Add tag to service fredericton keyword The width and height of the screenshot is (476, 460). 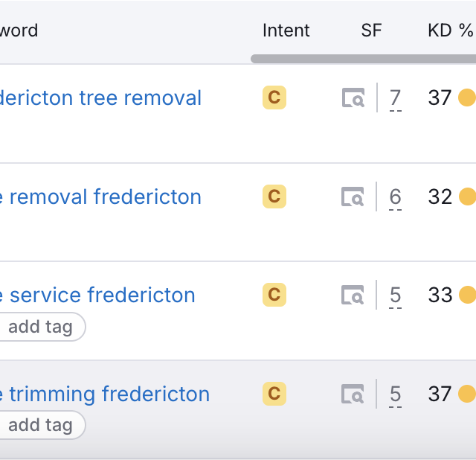coord(40,328)
